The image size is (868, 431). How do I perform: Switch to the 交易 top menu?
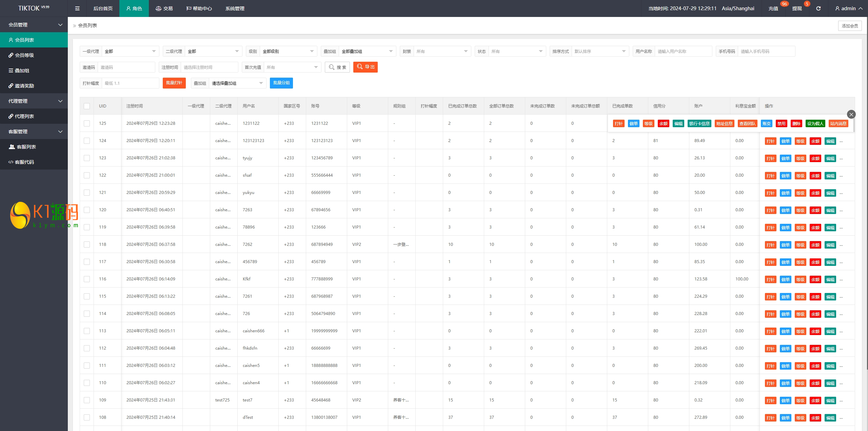click(x=164, y=8)
